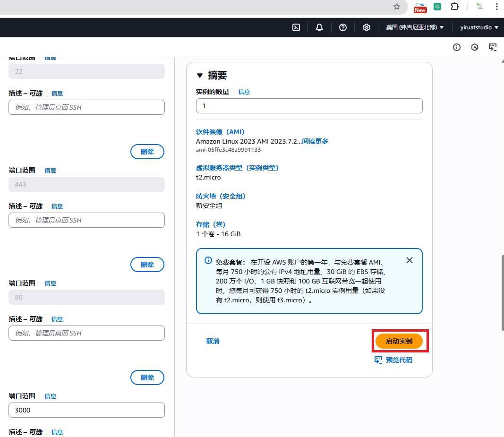The height and width of the screenshot is (437, 504).
Task: Bookmark this page with the star icon
Action: click(x=397, y=7)
